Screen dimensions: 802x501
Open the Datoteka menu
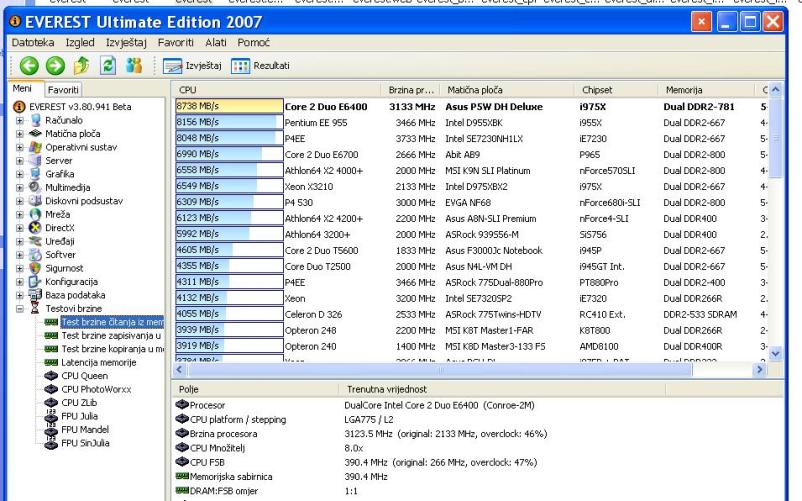(x=34, y=43)
